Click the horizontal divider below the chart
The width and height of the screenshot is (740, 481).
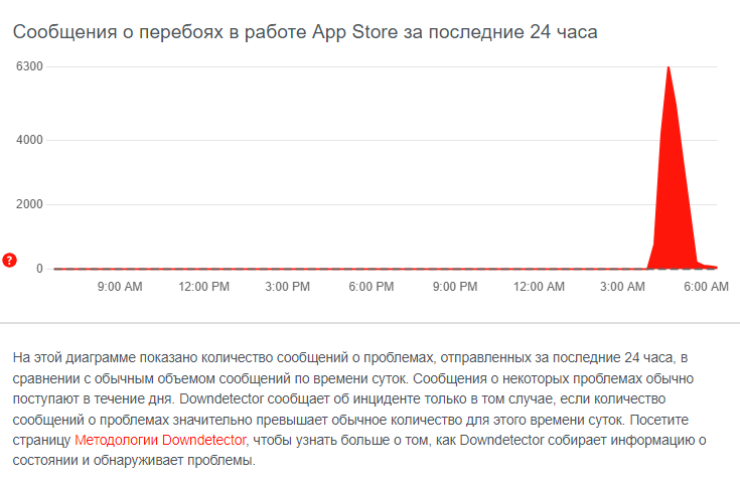[370, 323]
